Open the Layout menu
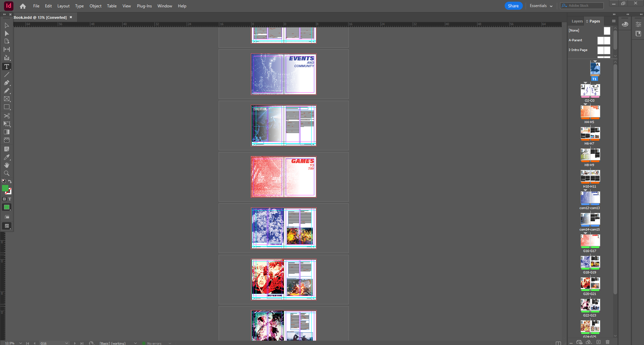The image size is (644, 345). point(63,6)
